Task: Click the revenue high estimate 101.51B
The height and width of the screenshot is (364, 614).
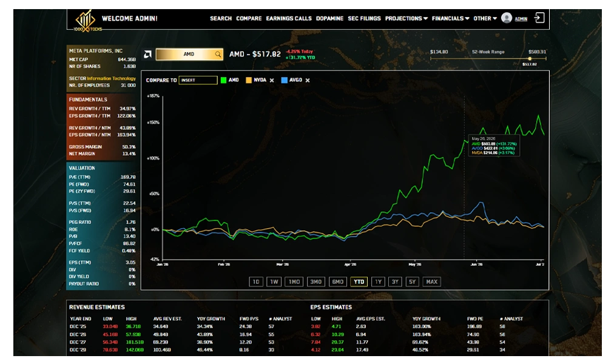Action: pyautogui.click(x=134, y=342)
